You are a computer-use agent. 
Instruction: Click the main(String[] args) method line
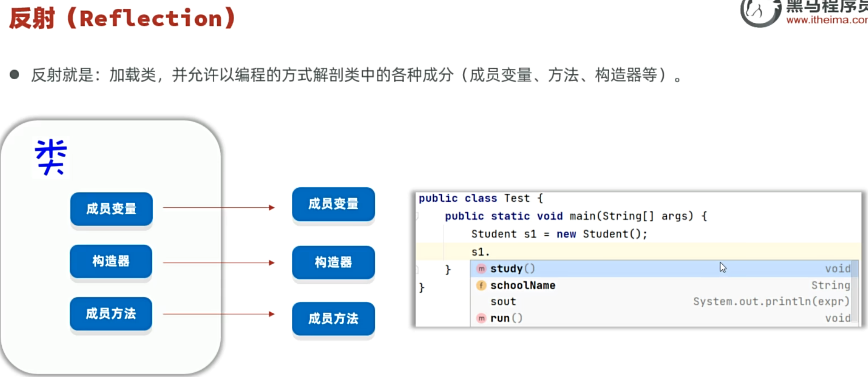click(576, 216)
